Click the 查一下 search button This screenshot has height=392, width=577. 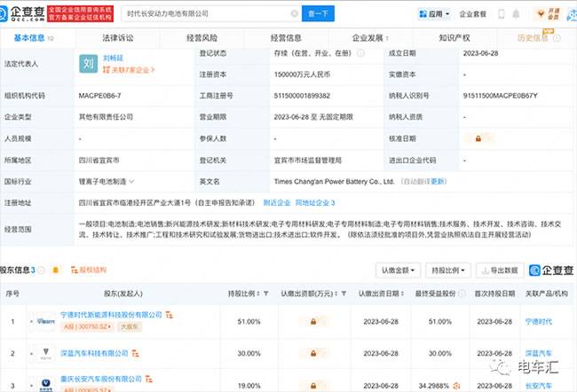pyautogui.click(x=317, y=14)
